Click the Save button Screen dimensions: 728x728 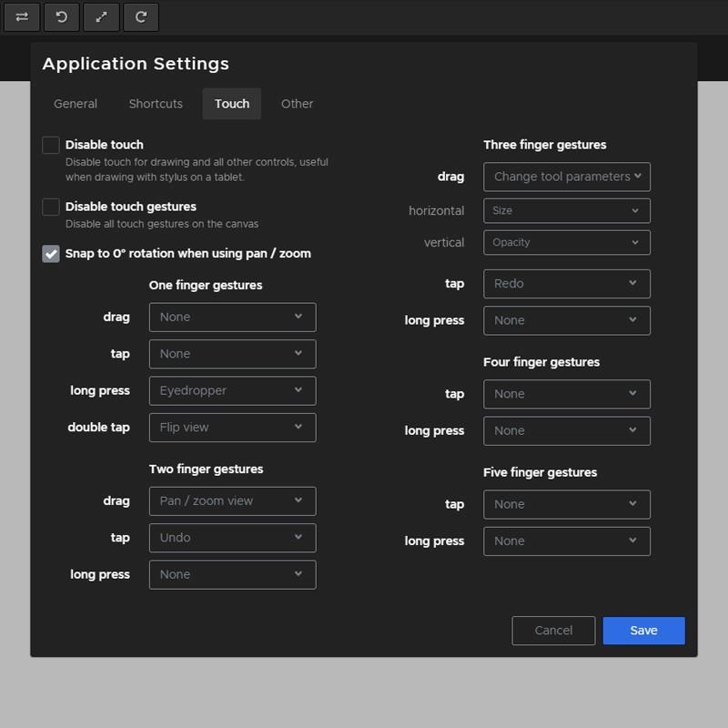pos(643,631)
